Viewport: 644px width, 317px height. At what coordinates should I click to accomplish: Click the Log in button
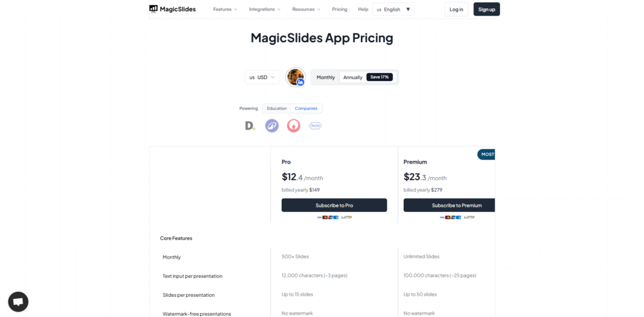pos(456,9)
